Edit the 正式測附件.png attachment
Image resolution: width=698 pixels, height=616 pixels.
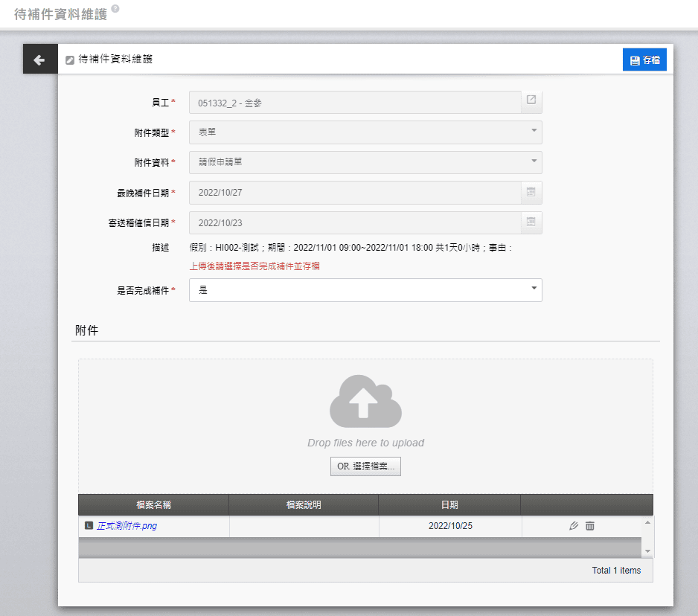[573, 526]
